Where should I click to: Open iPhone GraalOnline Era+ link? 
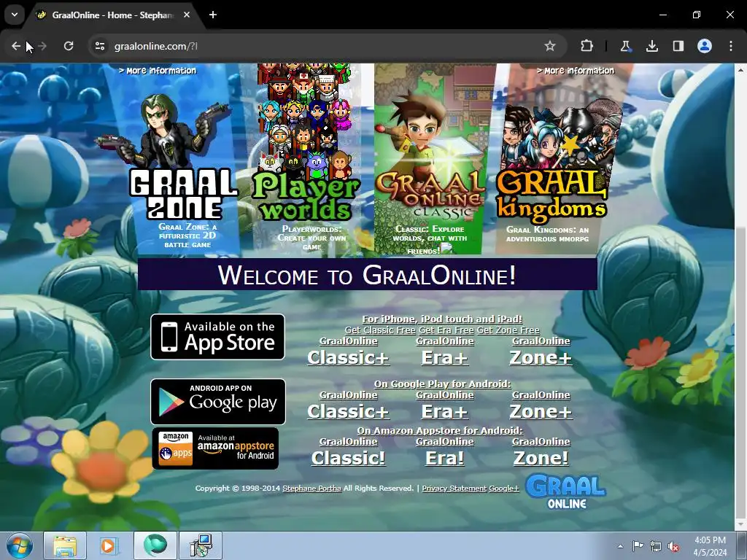(444, 353)
